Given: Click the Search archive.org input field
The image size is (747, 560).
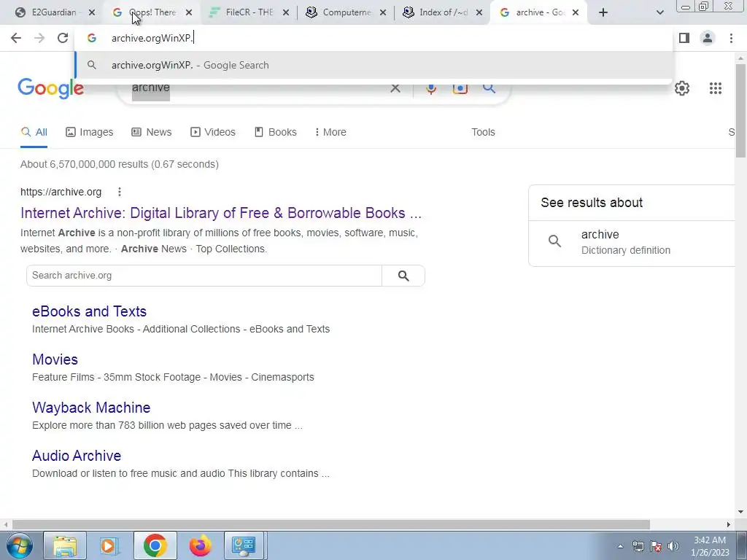Looking at the screenshot, I should (204, 276).
